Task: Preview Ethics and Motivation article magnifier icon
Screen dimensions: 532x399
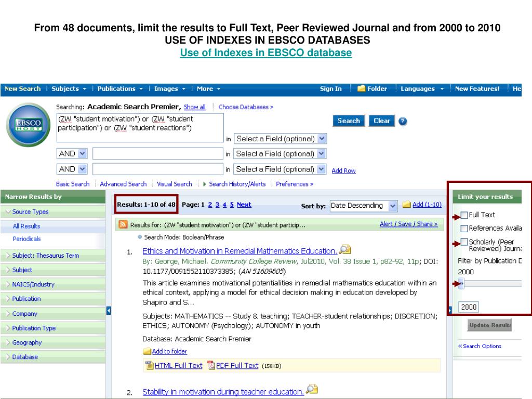Action: [x=345, y=250]
